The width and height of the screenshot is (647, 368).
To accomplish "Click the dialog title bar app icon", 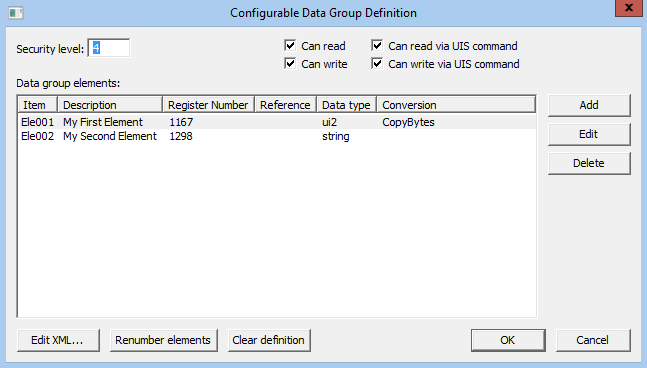I will 16,13.
